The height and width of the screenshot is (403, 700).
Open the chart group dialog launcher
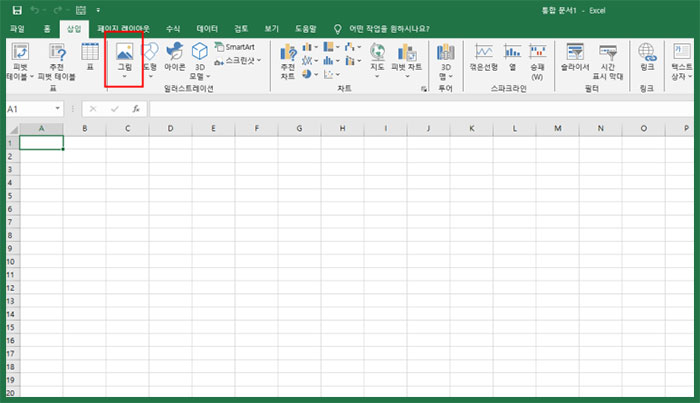423,89
